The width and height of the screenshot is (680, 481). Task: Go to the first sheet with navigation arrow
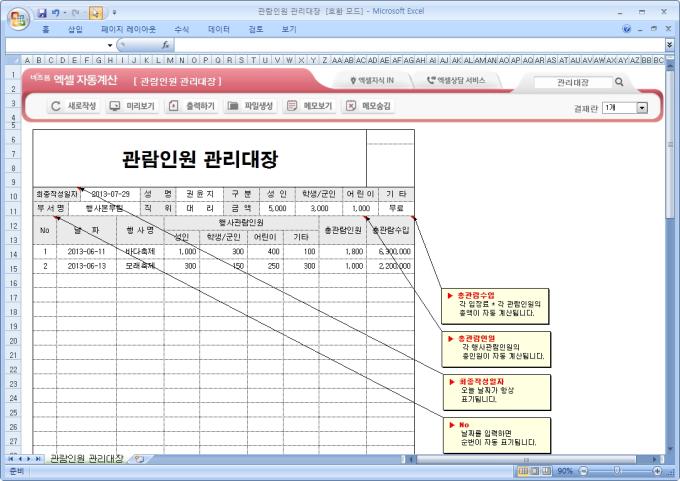click(x=10, y=459)
